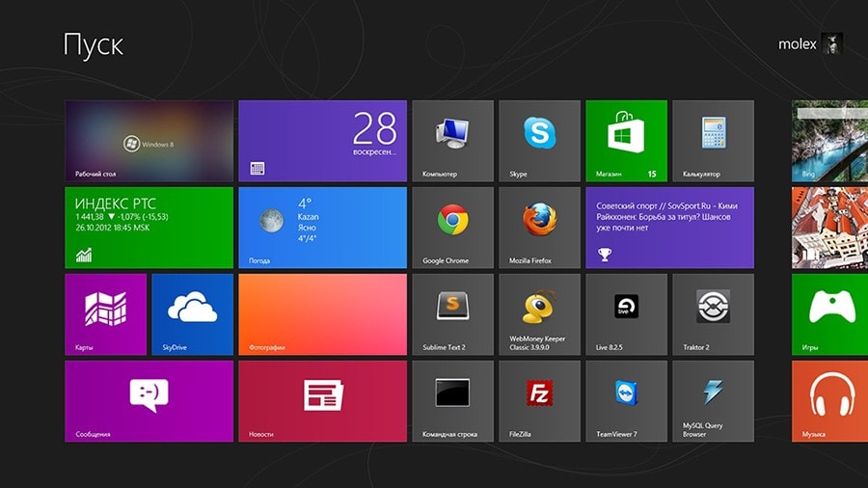868x488 pixels.
Task: Launch Live 8.2.5 tile
Action: coord(626,314)
